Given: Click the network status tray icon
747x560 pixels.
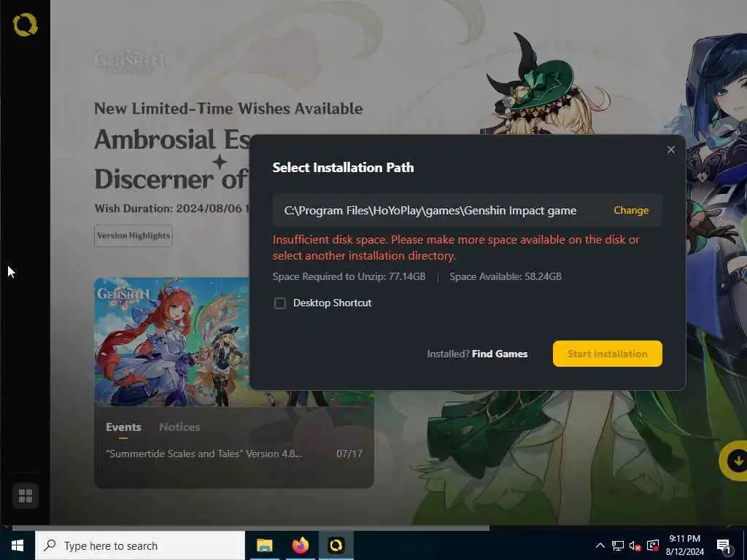Looking at the screenshot, I should 617,546.
